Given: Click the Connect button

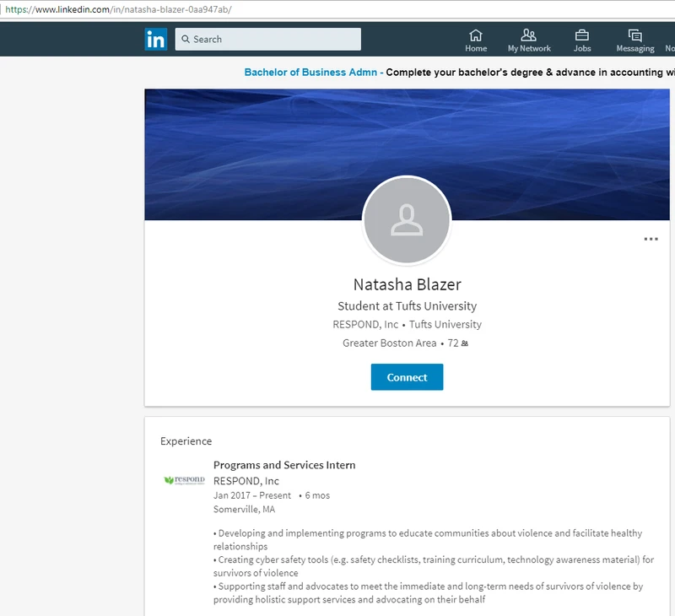Looking at the screenshot, I should 407,377.
